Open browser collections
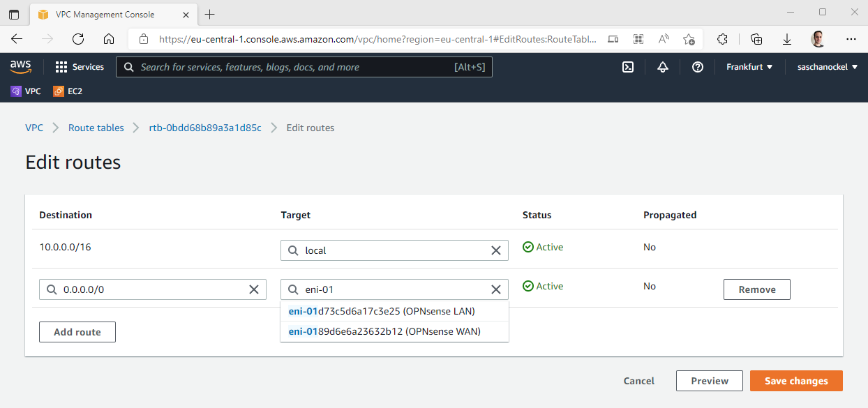Image resolution: width=868 pixels, height=408 pixels. click(x=756, y=40)
